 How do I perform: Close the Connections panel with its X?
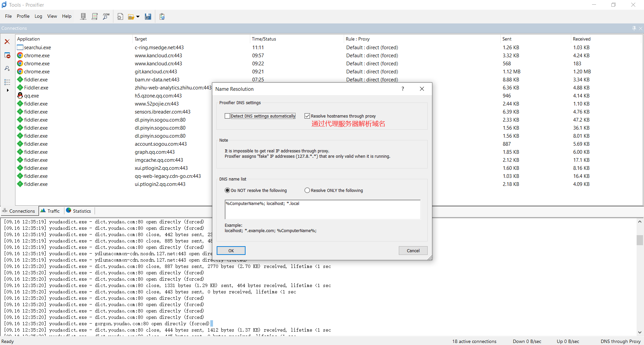pos(641,28)
